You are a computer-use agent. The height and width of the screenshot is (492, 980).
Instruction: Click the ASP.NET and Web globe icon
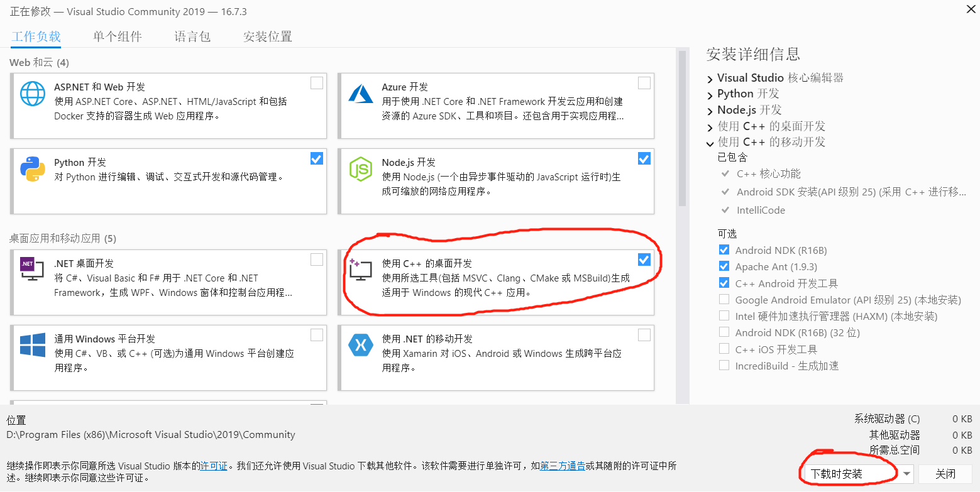coord(33,94)
